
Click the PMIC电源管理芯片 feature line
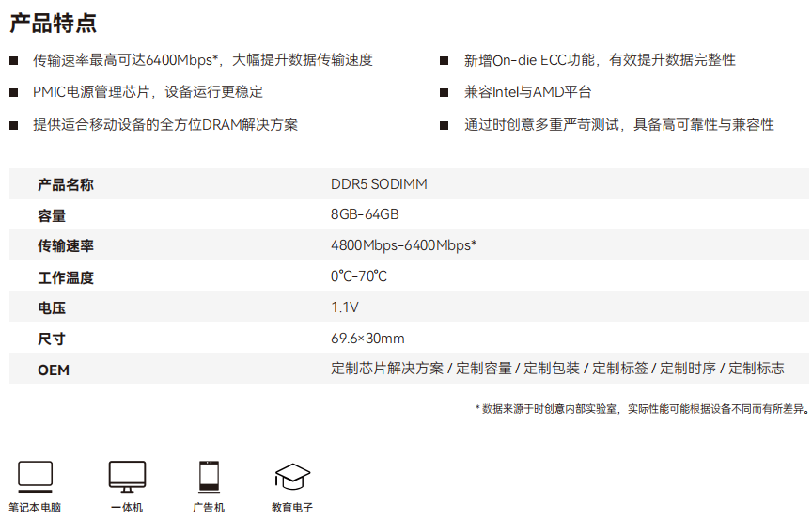[148, 92]
